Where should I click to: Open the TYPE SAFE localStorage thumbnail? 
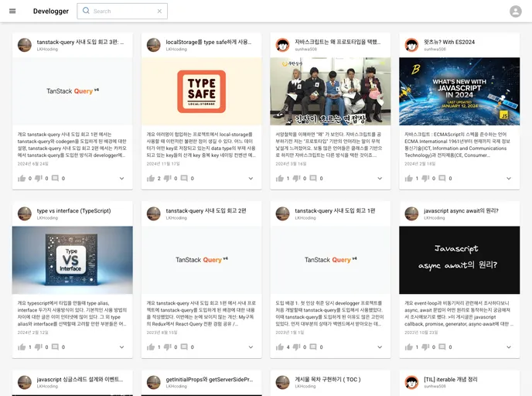(202, 91)
